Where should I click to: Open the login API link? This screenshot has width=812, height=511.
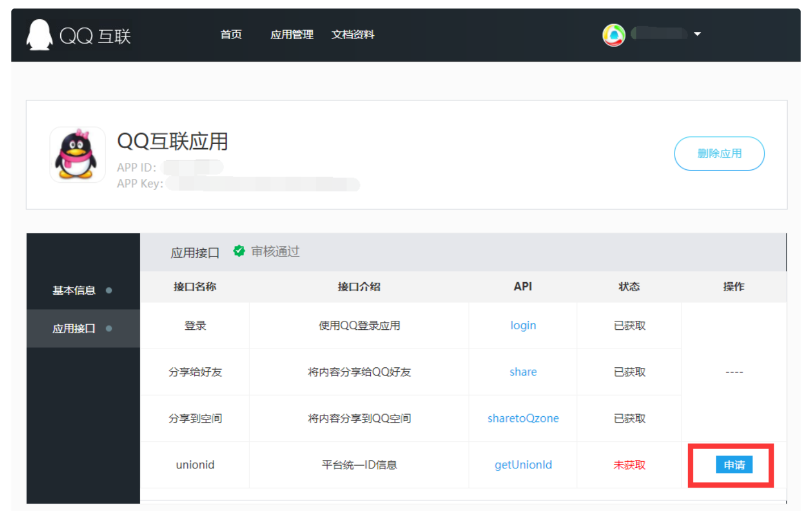point(523,325)
